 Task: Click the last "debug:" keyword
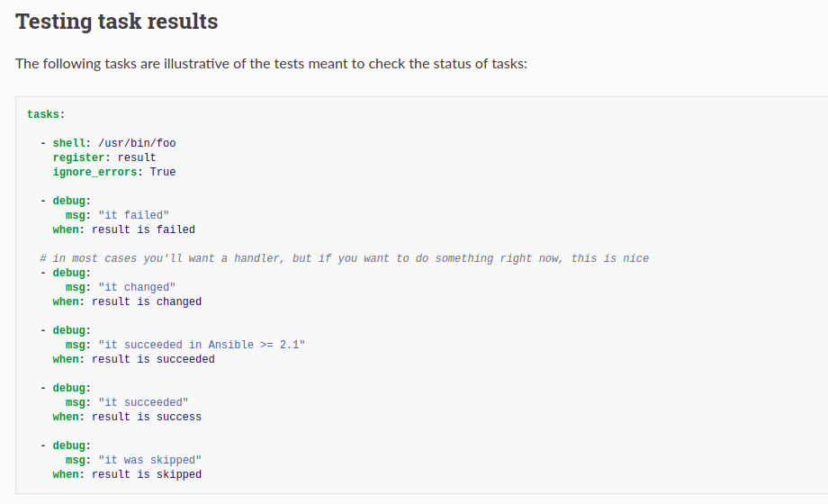click(x=72, y=445)
